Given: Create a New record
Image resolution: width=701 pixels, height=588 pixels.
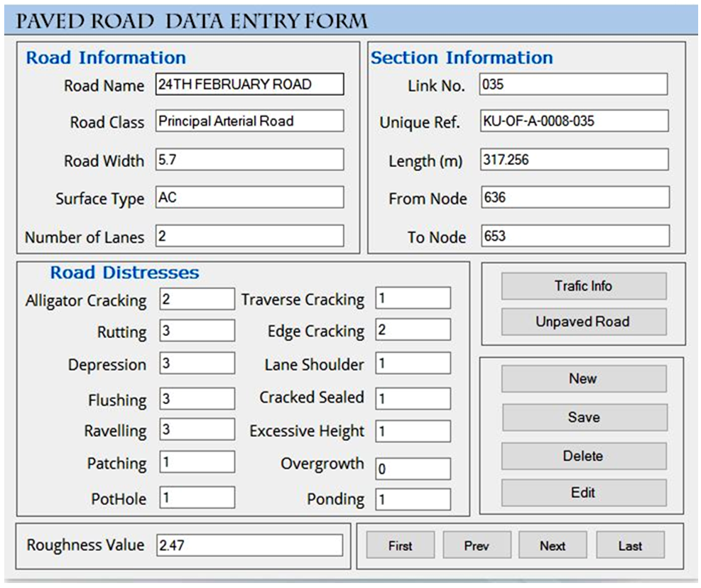Looking at the screenshot, I should point(583,379).
